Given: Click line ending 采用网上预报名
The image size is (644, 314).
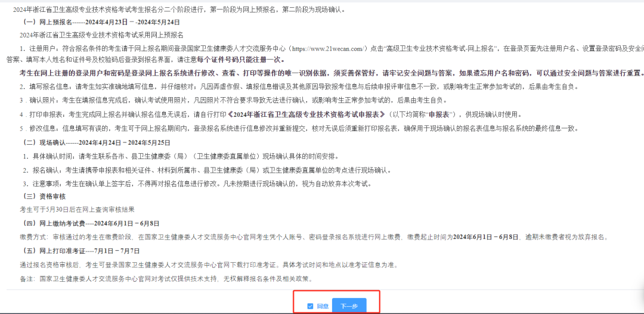Looking at the screenshot, I should 101,35.
